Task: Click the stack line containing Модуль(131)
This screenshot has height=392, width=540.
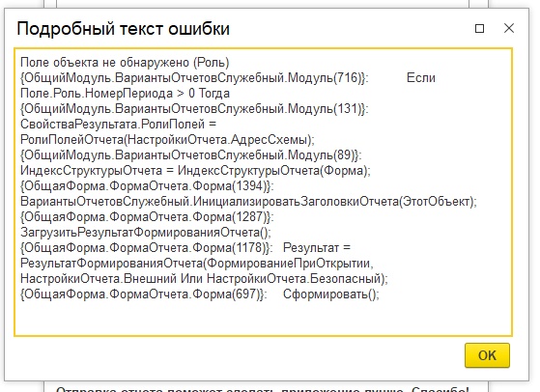Action: (x=194, y=109)
